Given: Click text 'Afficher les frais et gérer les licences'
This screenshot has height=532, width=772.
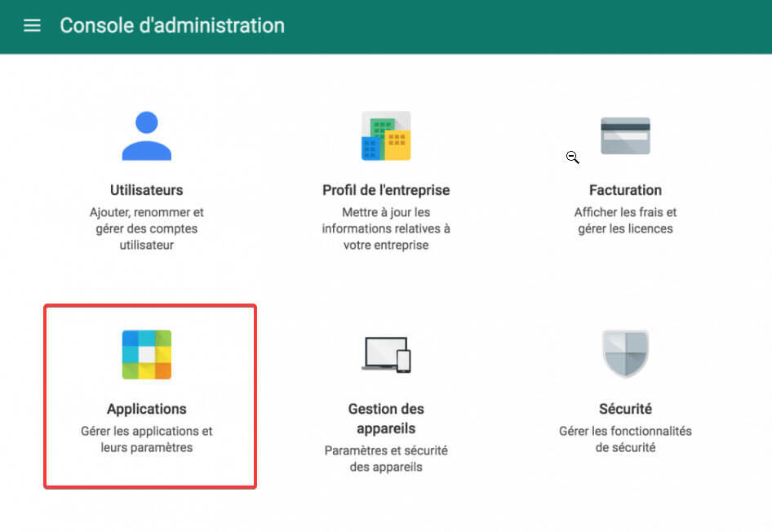Looking at the screenshot, I should coord(625,220).
